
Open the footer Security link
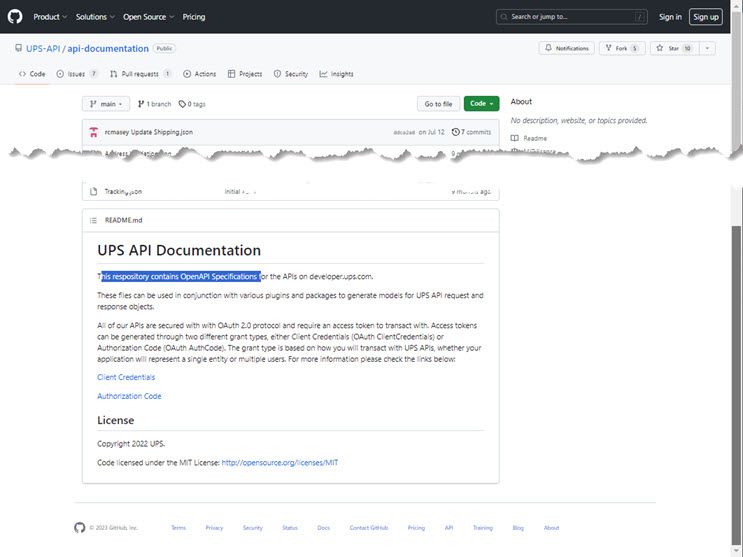click(x=253, y=528)
